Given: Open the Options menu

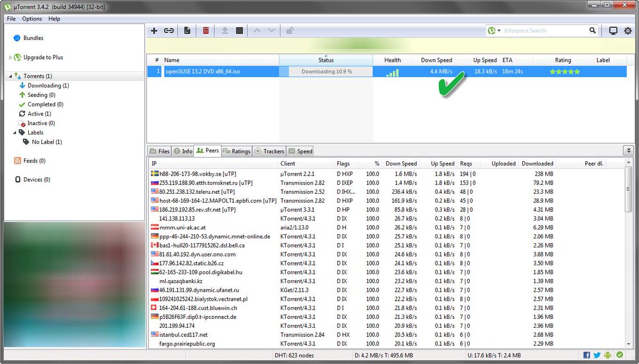Looking at the screenshot, I should [x=31, y=19].
